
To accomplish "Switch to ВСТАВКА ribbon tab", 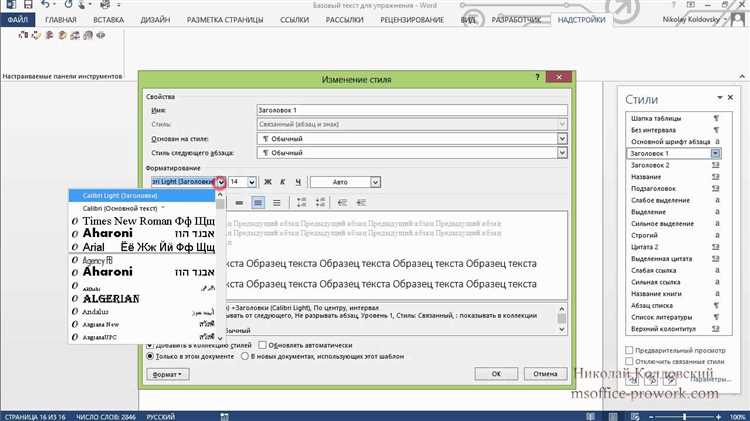I will (109, 20).
